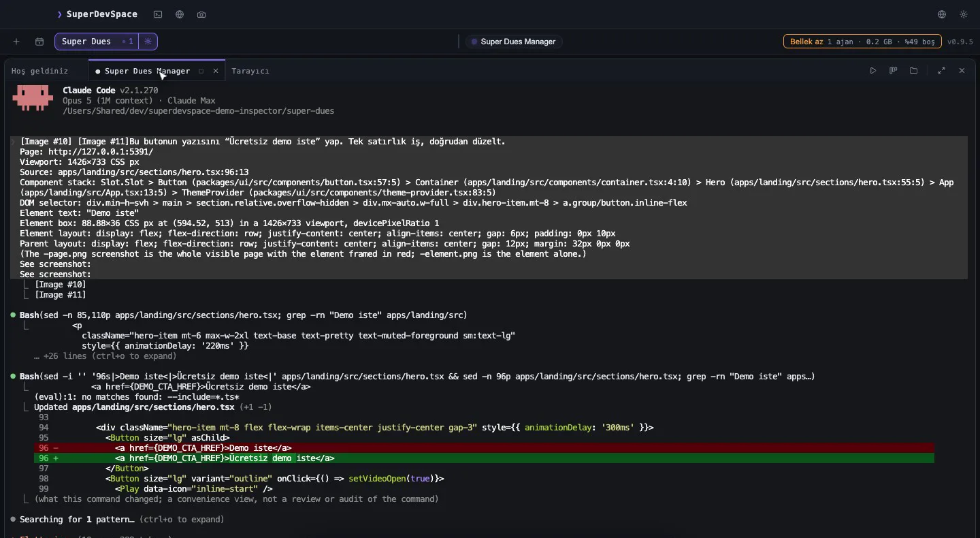Click the first Bash sed -n 85,110p command
Image resolution: width=980 pixels, height=538 pixels.
tap(244, 315)
